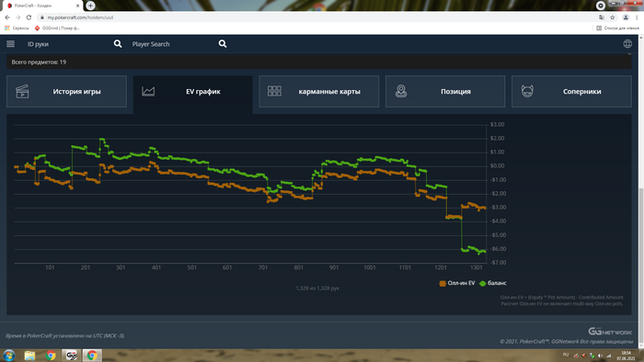This screenshot has height=362, width=644.
Task: Open the Соперники tab
Action: tap(571, 92)
